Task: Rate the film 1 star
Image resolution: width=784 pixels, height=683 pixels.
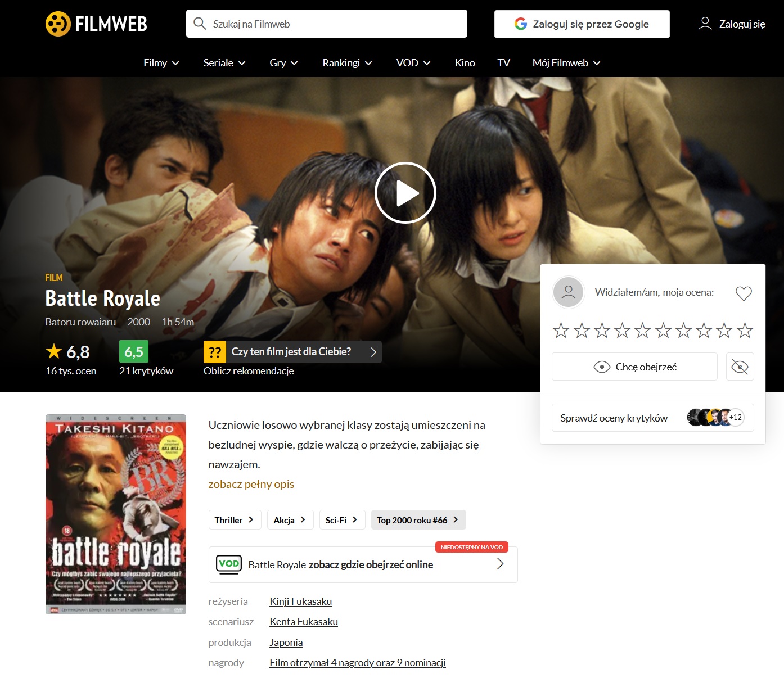Action: click(x=561, y=331)
